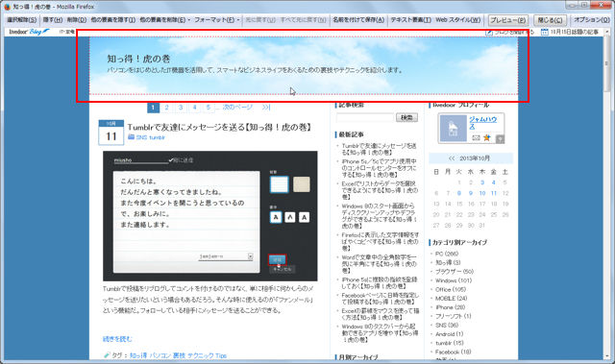This screenshot has height=364, width=615.
Task: Click テキスト要素(T) toolbar item
Action: [410, 19]
